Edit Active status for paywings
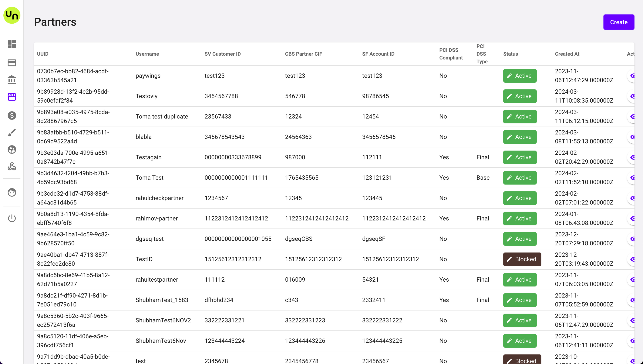The image size is (643, 364). pos(520,76)
